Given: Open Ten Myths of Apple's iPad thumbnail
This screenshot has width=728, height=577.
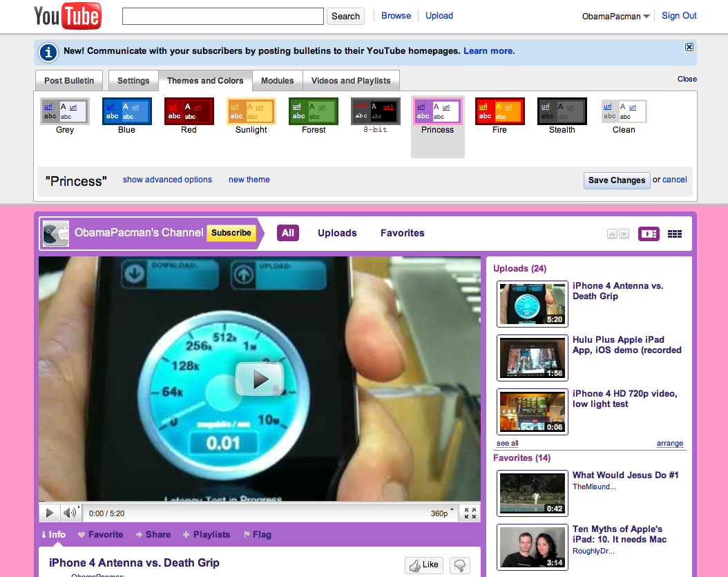Looking at the screenshot, I should pos(533,547).
